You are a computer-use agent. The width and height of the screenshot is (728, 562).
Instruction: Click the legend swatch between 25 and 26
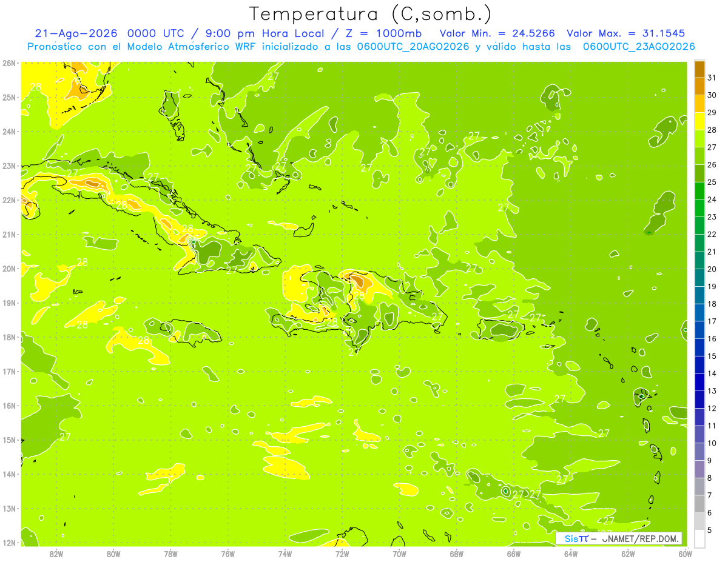699,173
